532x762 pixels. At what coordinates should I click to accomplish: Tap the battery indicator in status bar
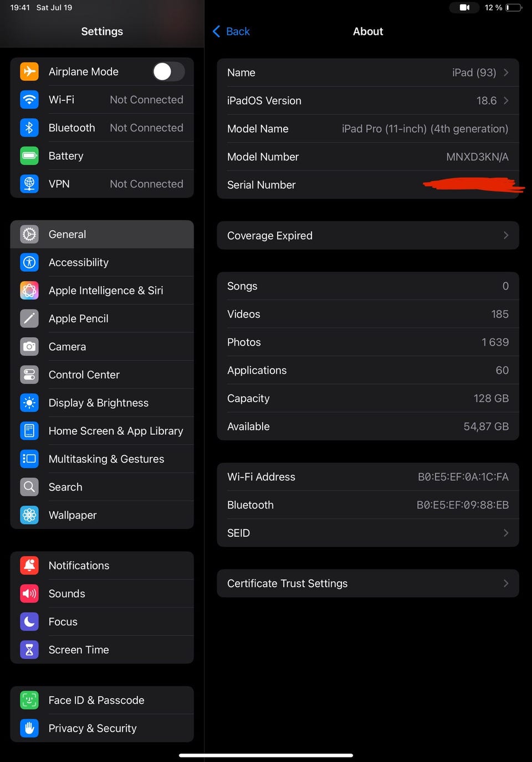pos(514,7)
